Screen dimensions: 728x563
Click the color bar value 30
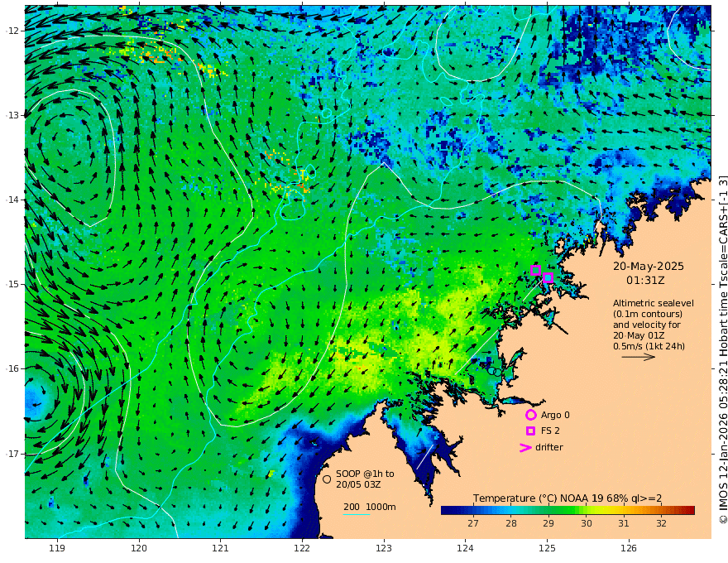587,523
